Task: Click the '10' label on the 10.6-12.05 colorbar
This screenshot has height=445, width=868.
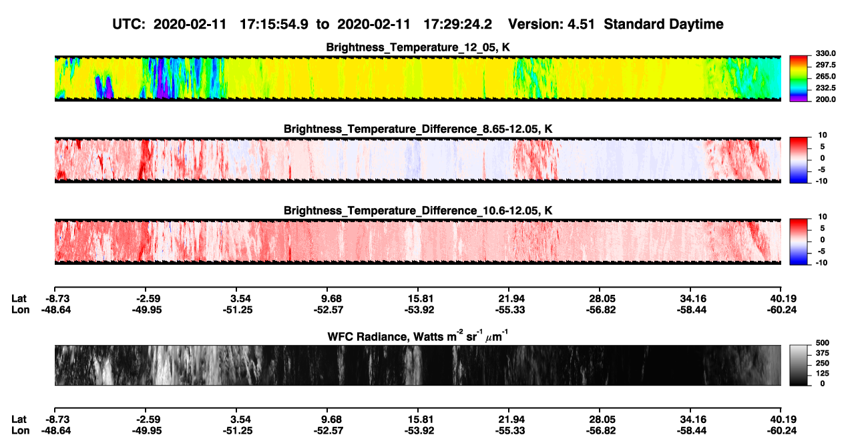Action: point(822,217)
